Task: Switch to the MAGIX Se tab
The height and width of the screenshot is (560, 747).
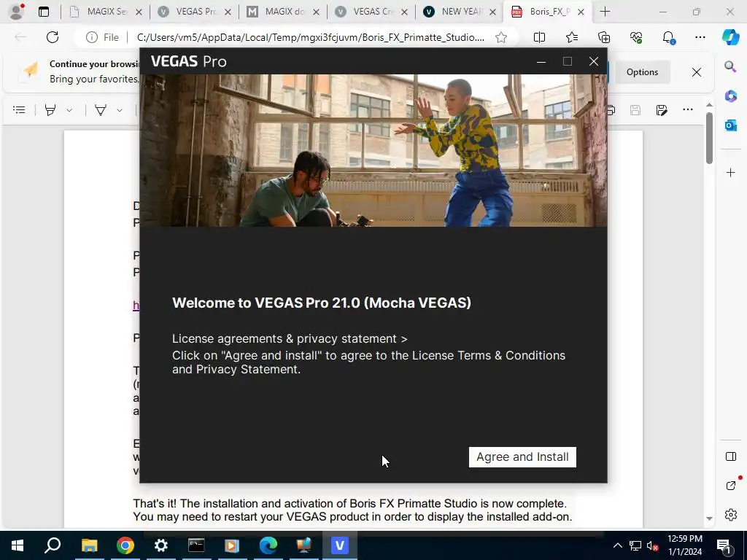Action: pos(106,12)
